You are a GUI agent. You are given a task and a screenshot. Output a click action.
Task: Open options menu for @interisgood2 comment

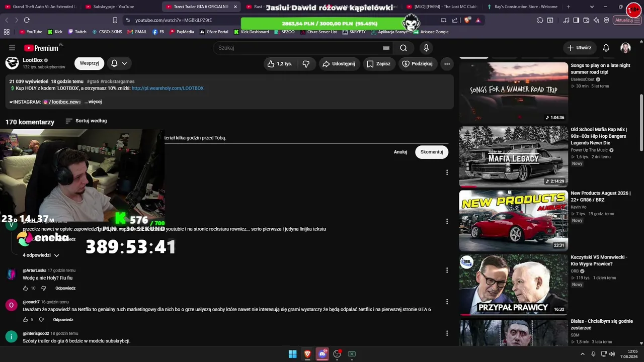coord(447,333)
